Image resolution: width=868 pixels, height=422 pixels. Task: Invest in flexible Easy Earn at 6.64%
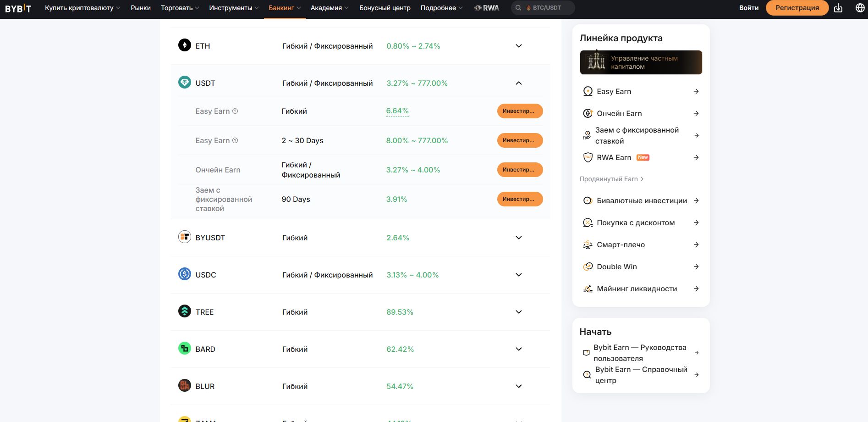click(x=520, y=111)
